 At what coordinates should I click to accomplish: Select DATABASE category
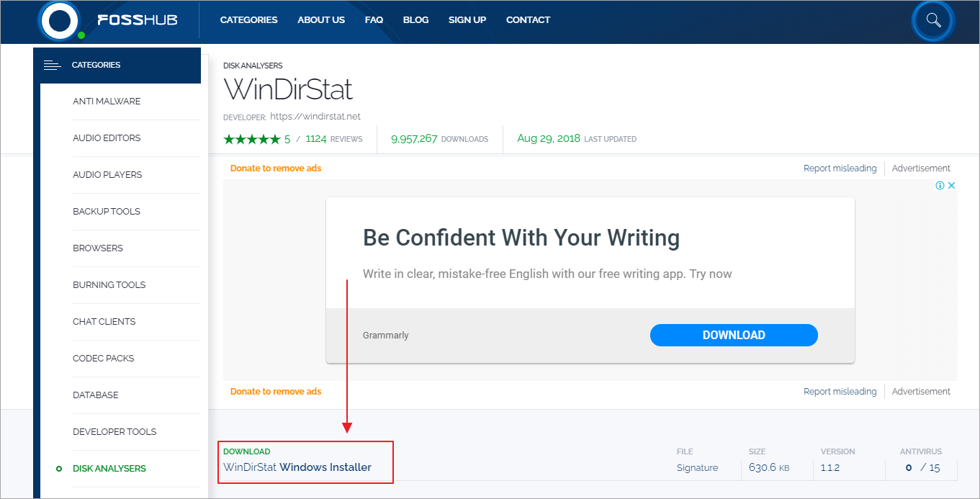96,395
